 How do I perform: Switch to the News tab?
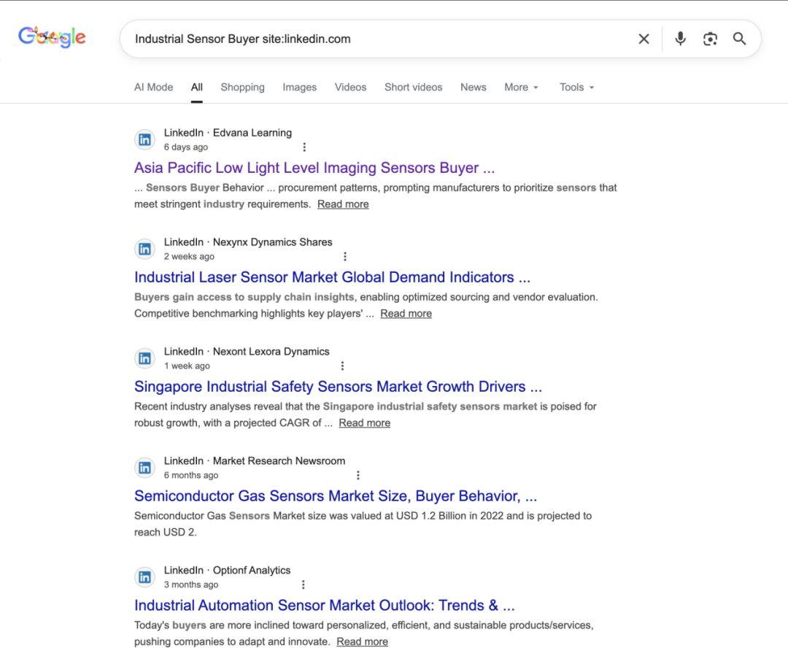[474, 88]
